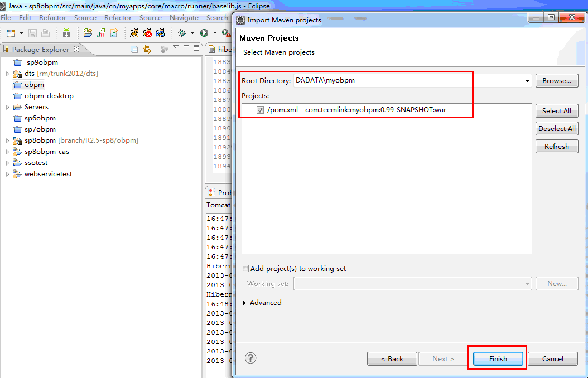This screenshot has width=588, height=378.
Task: Open the Edit menu
Action: [25, 18]
